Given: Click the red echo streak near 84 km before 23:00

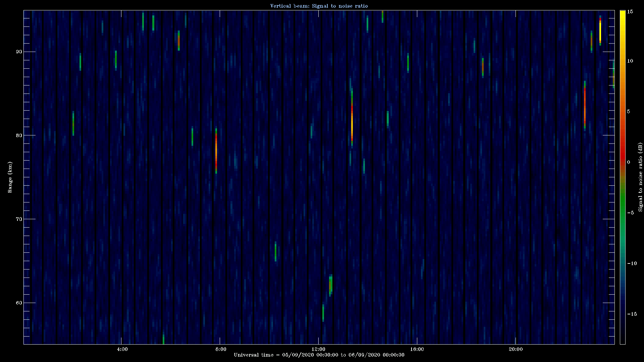Looking at the screenshot, I should point(585,106).
